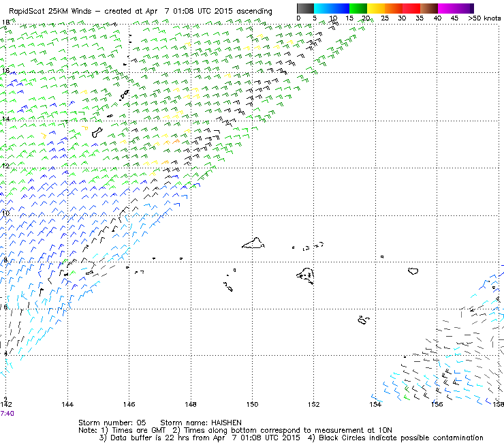The width and height of the screenshot is (504, 443).
Task: Click the island outline near 153.6E 5.5N
Action: click(364, 320)
